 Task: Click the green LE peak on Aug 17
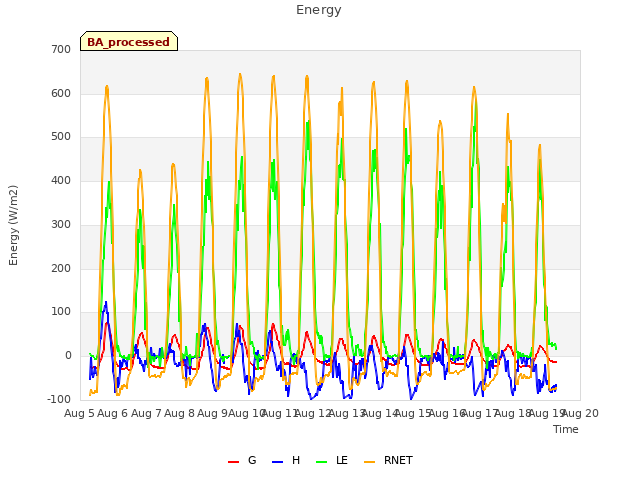click(476, 102)
